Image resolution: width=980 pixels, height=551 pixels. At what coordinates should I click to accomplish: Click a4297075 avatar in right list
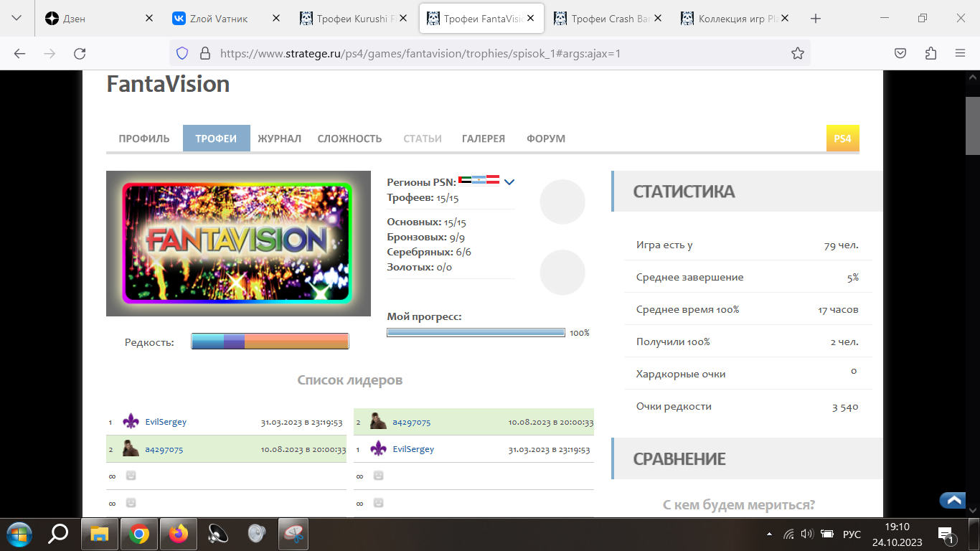378,421
